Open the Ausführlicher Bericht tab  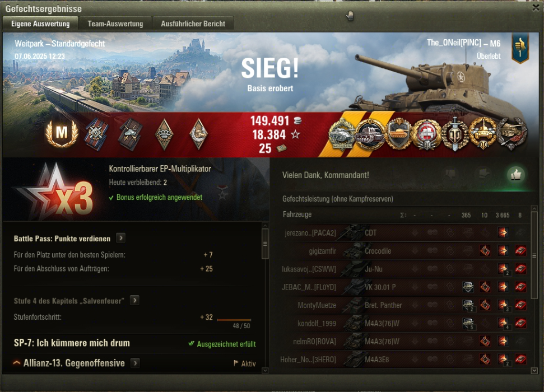(x=193, y=24)
